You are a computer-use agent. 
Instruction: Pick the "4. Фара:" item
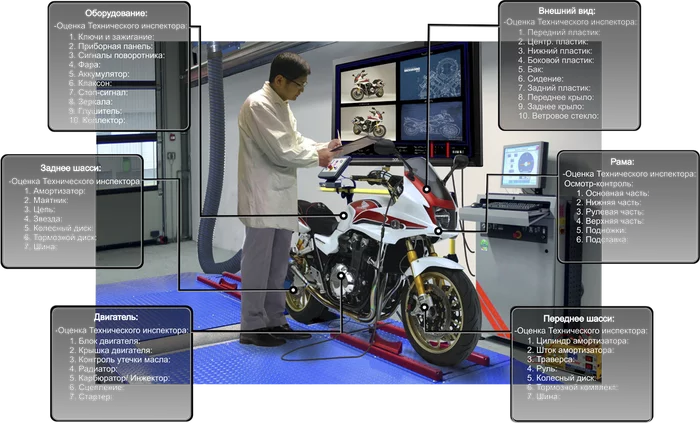tap(84, 65)
